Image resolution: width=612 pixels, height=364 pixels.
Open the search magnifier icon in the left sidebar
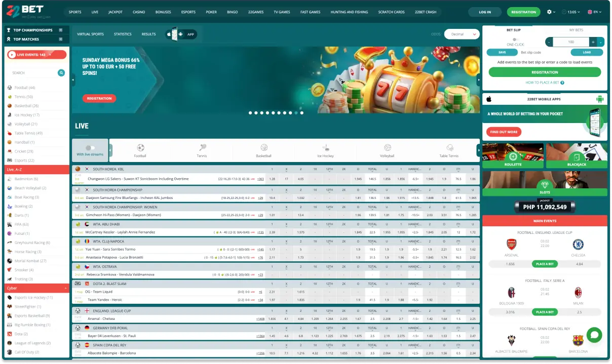pos(61,72)
